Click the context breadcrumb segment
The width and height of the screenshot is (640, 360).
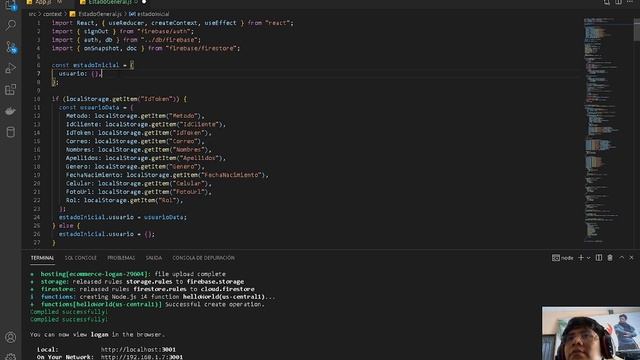52,14
